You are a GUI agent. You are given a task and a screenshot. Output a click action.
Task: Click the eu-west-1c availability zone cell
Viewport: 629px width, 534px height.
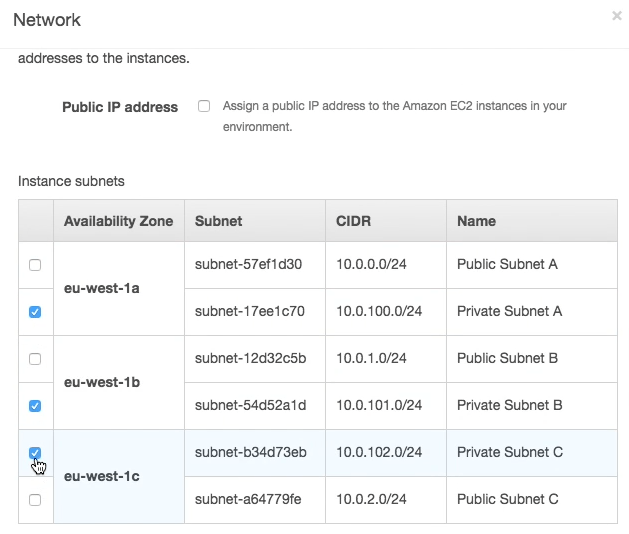[x=102, y=476]
